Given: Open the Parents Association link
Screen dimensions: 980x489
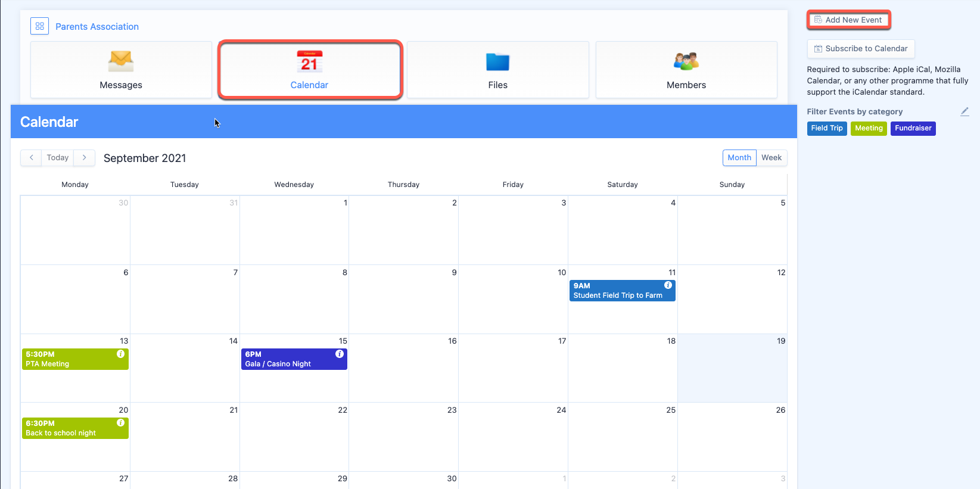Looking at the screenshot, I should (97, 27).
